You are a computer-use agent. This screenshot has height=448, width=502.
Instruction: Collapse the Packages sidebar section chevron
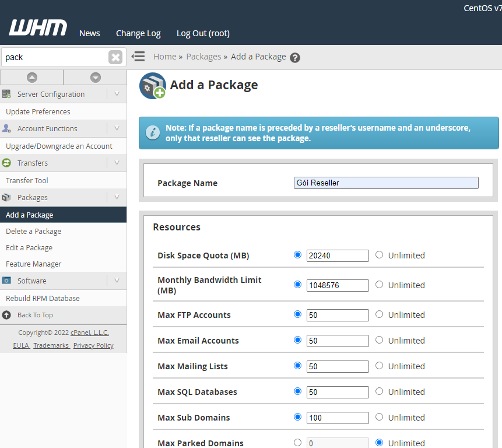pos(117,197)
